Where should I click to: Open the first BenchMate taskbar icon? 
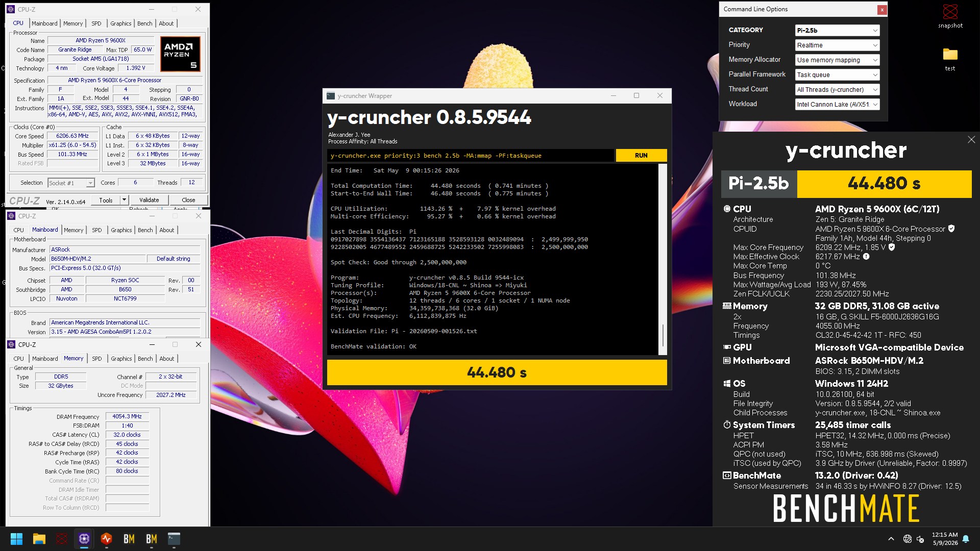pos(129,539)
